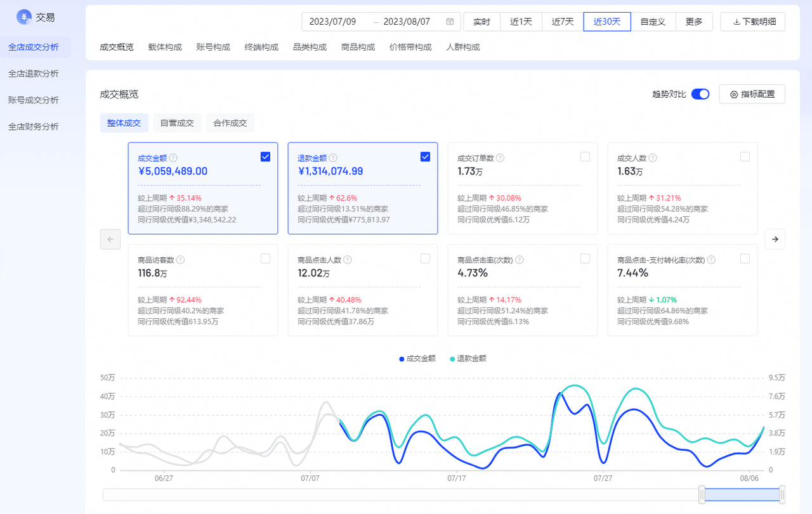Select the 成交订单数 1.73万 card
812x514 pixels.
coord(523,188)
